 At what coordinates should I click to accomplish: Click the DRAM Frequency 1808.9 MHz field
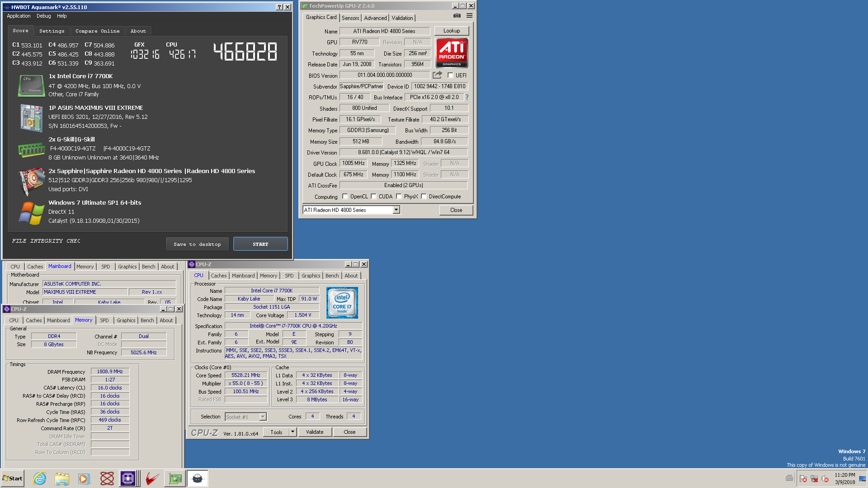tap(110, 372)
